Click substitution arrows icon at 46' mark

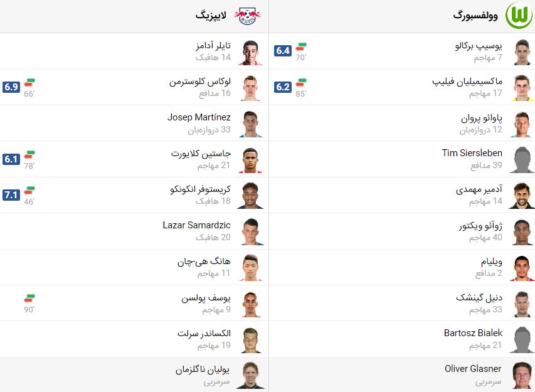click(x=29, y=191)
